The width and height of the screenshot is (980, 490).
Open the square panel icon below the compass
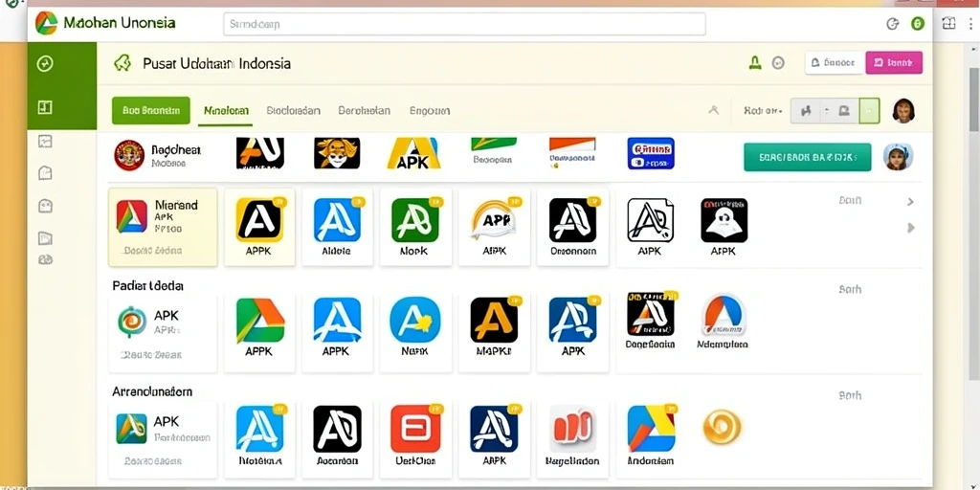click(x=45, y=107)
